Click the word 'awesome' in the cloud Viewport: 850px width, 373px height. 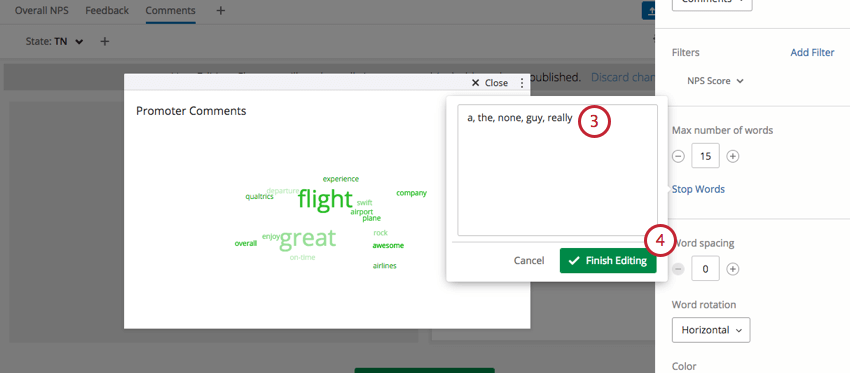(388, 246)
